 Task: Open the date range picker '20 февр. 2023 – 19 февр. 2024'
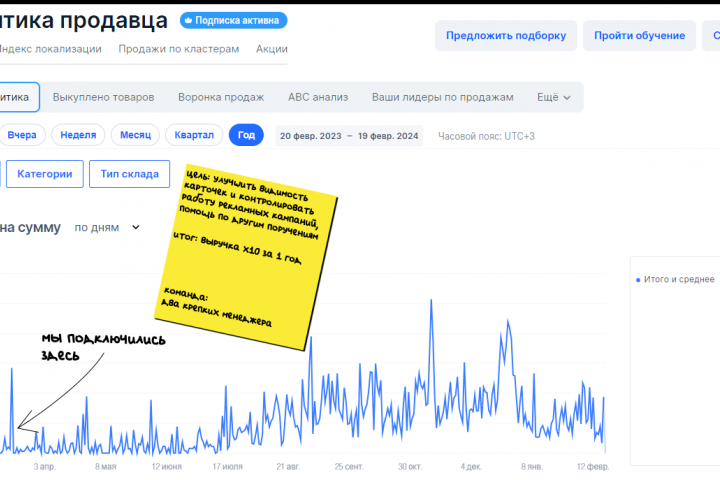(349, 136)
